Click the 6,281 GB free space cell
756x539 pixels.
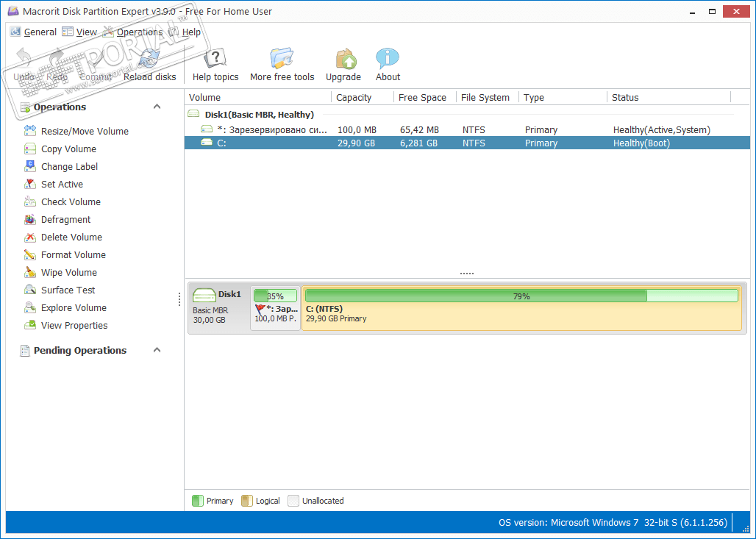point(418,143)
